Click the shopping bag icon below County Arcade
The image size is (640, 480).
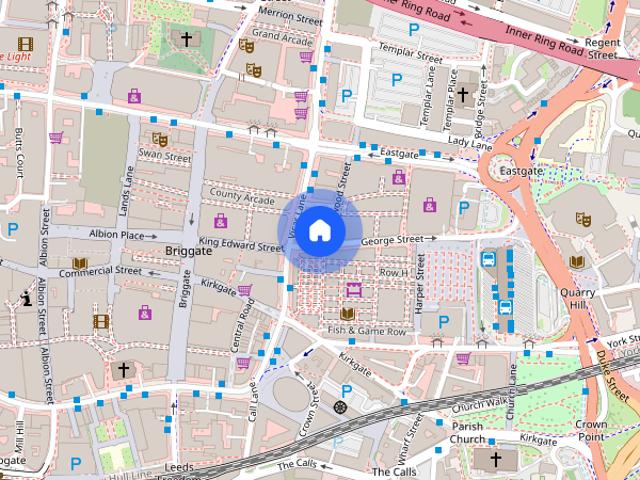coord(220,221)
